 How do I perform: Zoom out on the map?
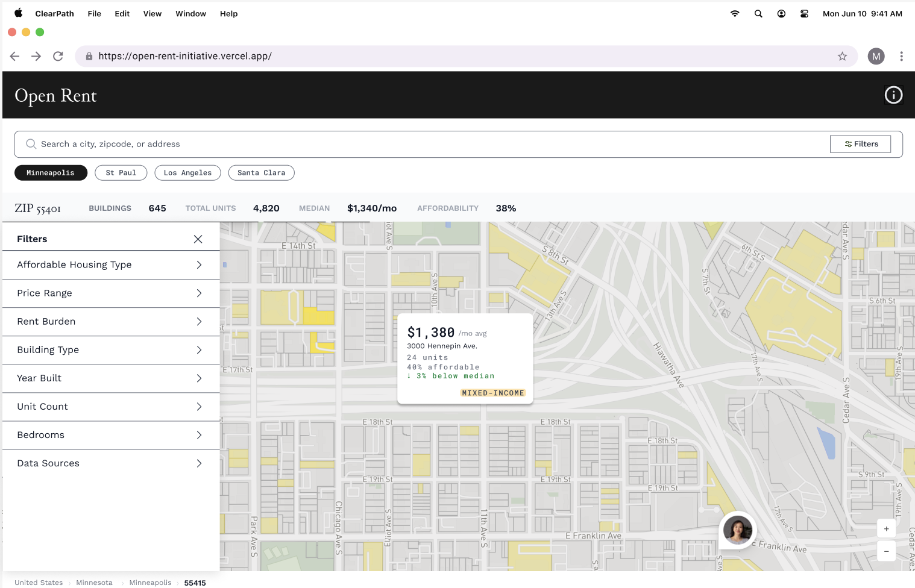[886, 551]
